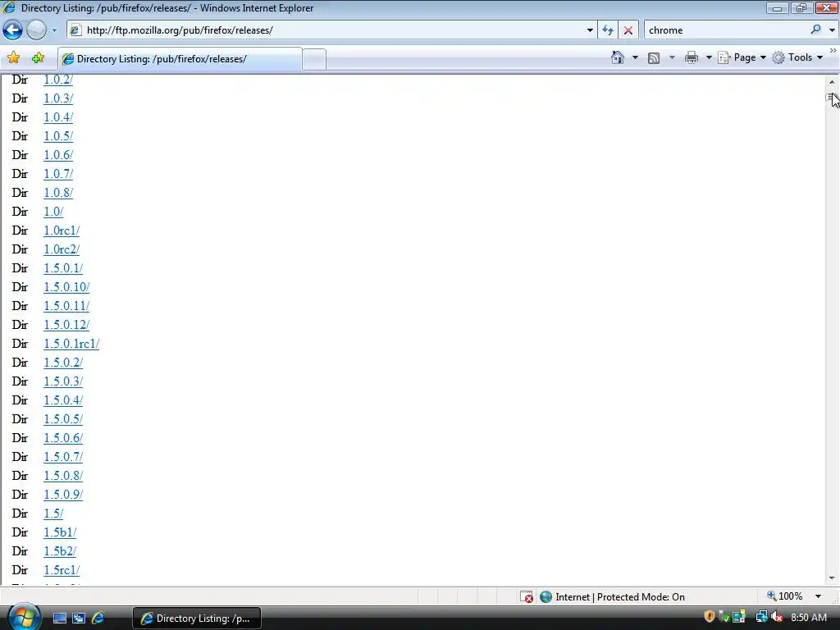Print the page with the printer icon
840x630 pixels.
click(x=692, y=57)
